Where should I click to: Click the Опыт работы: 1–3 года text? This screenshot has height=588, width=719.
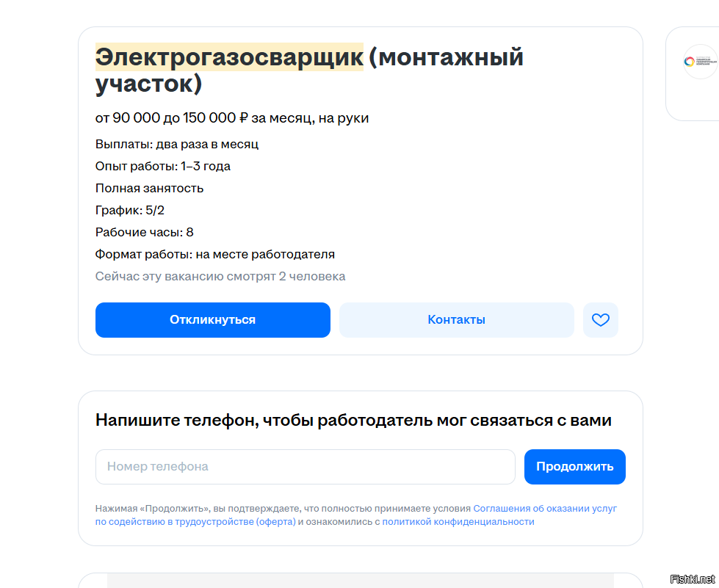click(x=163, y=166)
